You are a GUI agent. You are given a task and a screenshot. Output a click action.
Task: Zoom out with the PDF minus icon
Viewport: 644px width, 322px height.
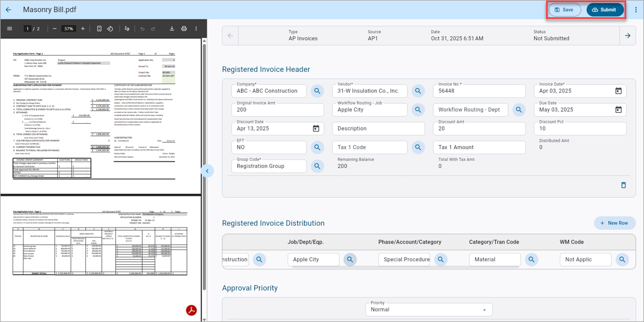click(54, 29)
